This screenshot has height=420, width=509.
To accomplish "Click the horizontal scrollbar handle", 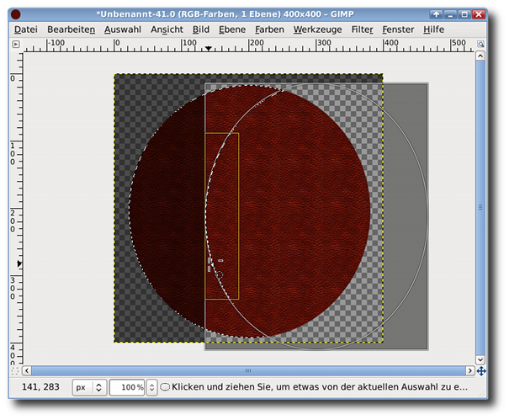I will [247, 370].
